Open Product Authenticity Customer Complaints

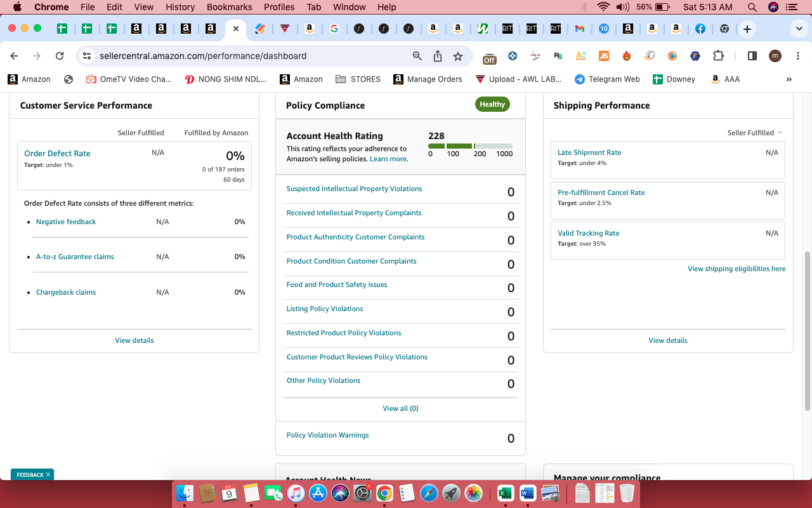click(355, 237)
